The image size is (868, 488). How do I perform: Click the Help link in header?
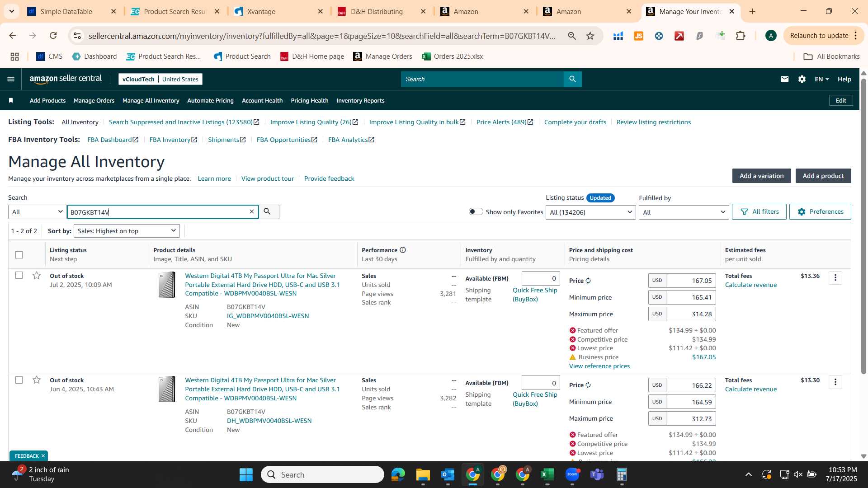[x=844, y=79]
